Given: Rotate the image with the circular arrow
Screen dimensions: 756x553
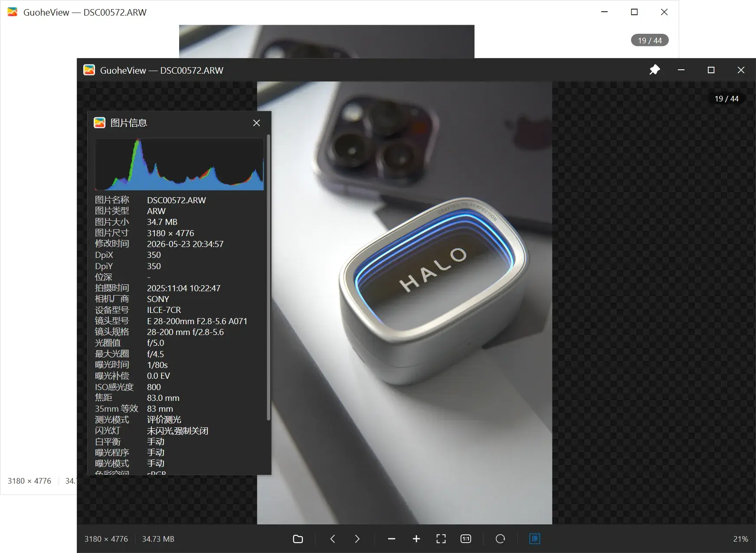Looking at the screenshot, I should tap(501, 539).
